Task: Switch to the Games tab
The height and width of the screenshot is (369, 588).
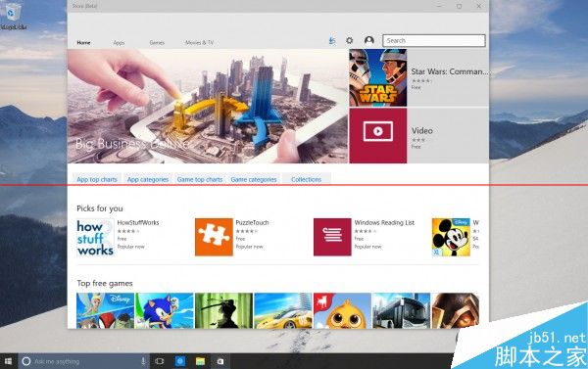Action: click(x=157, y=43)
